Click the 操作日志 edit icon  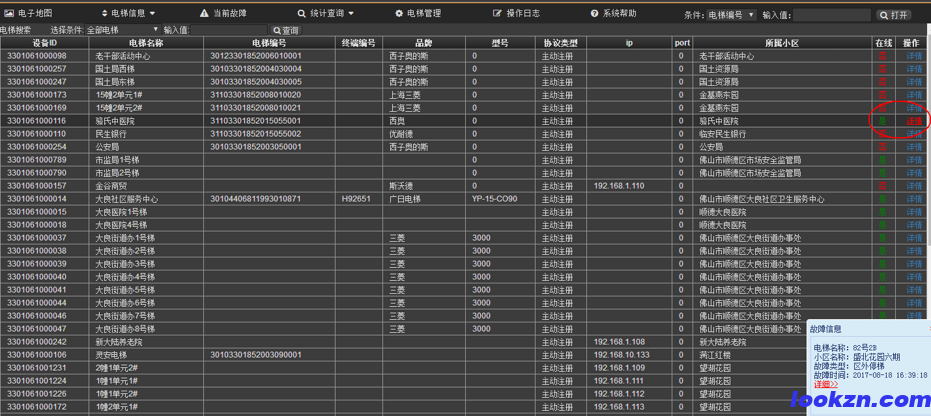tap(497, 13)
